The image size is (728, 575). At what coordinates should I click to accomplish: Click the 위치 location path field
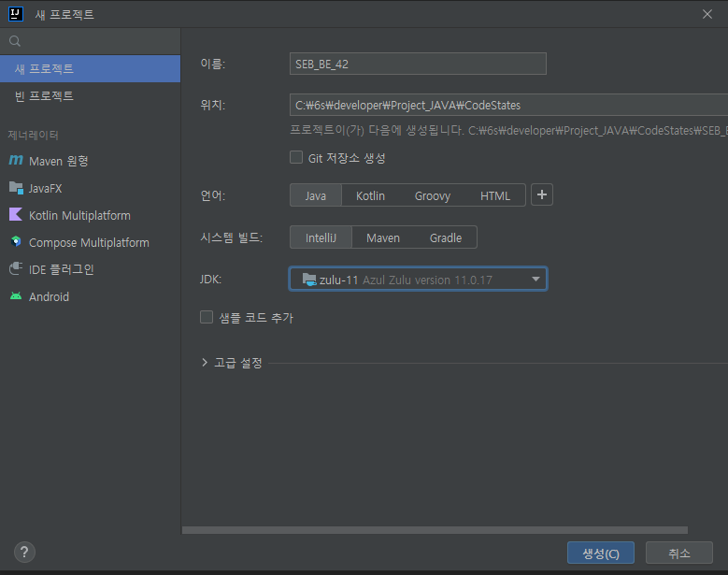point(509,105)
